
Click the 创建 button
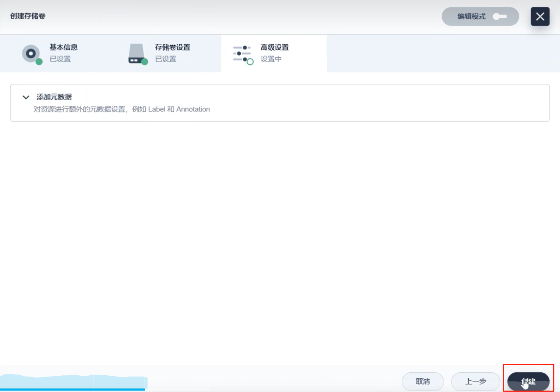528,381
